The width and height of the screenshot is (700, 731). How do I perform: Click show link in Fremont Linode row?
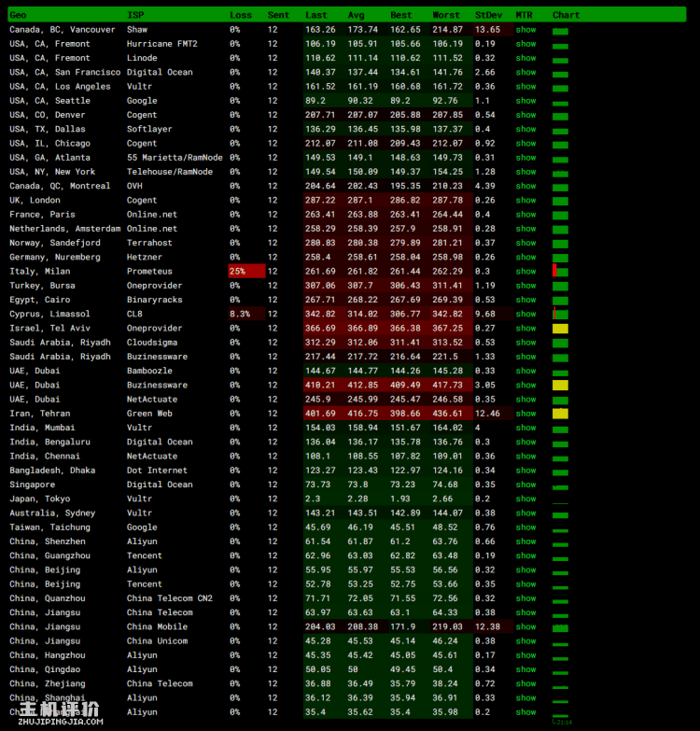[525, 58]
